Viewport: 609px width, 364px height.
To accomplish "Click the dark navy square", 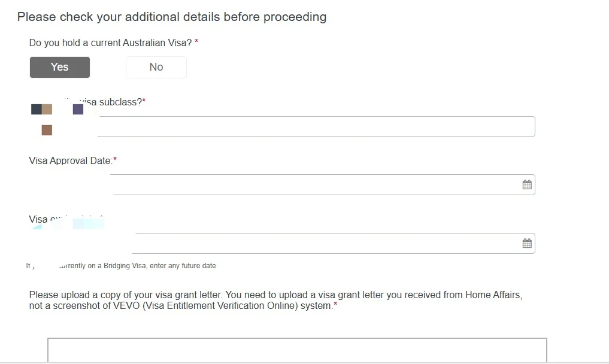I will click(x=37, y=110).
